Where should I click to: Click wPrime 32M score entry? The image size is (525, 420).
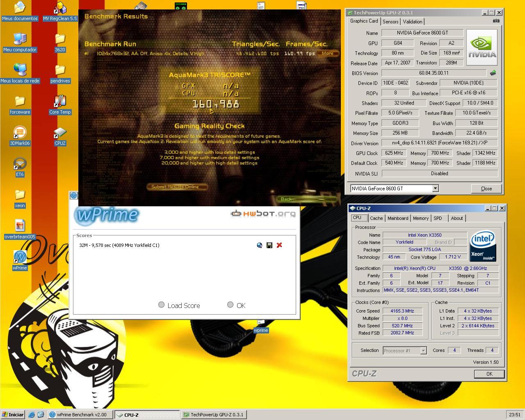[x=119, y=245]
